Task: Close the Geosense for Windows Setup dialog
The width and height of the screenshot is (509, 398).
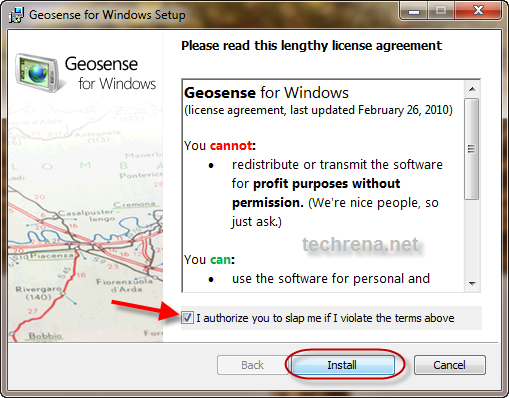Action: [x=478, y=11]
